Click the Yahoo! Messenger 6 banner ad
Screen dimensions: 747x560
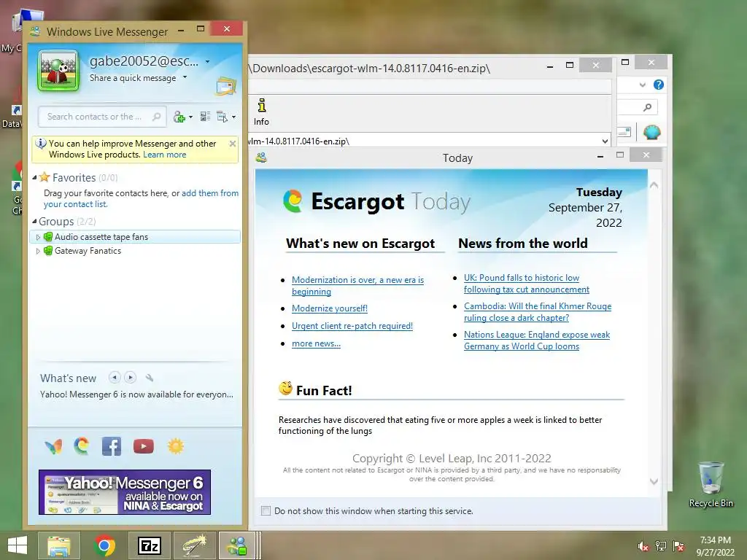pyautogui.click(x=125, y=492)
